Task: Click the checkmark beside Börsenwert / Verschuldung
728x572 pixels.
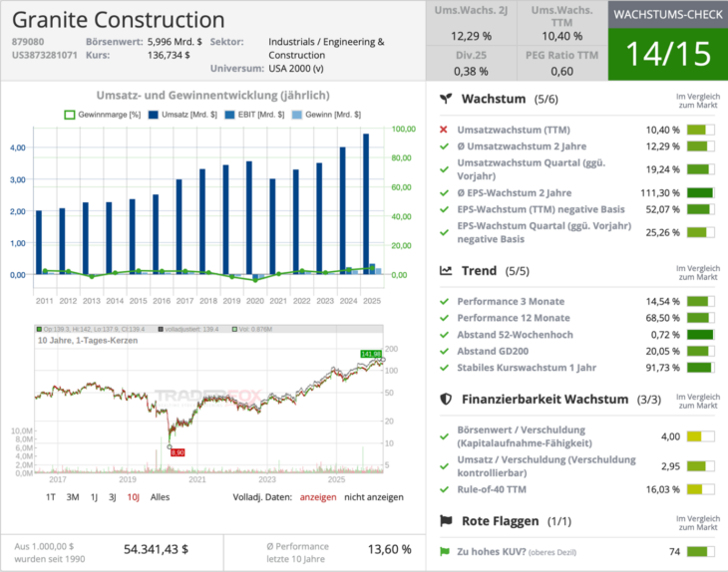Action: pyautogui.click(x=445, y=436)
